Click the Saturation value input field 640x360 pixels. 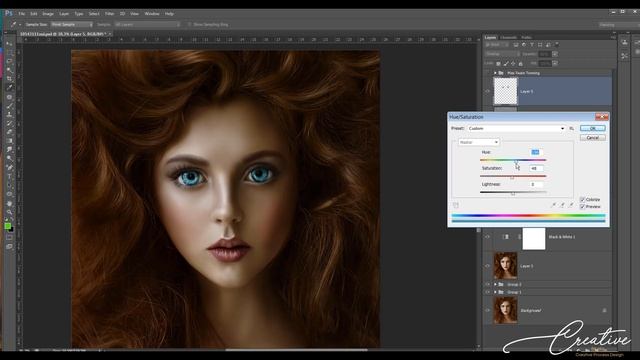[x=536, y=168]
